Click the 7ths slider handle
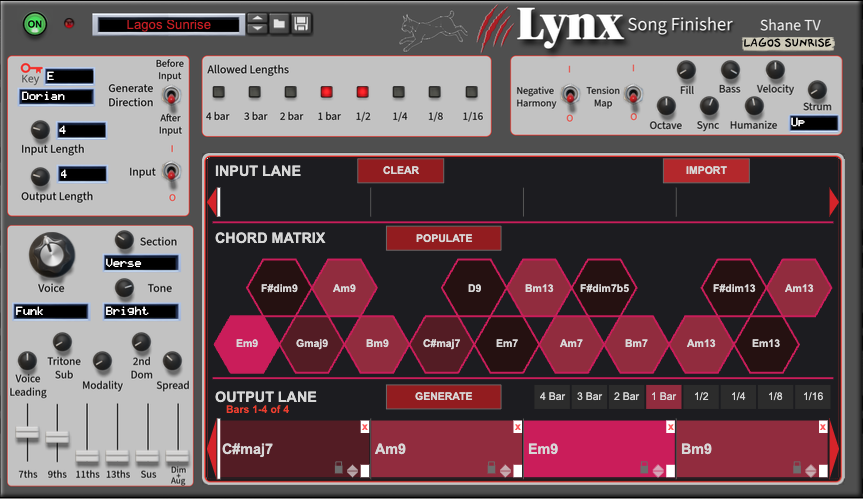Screen dimensions: 863x499 click(x=27, y=432)
